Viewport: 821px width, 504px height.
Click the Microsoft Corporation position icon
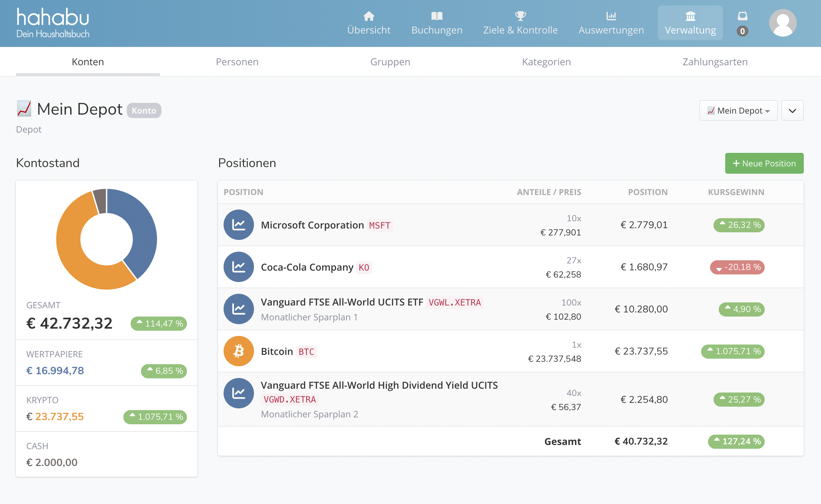(239, 225)
